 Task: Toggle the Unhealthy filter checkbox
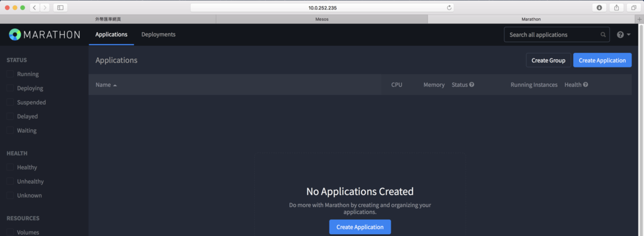coord(10,181)
